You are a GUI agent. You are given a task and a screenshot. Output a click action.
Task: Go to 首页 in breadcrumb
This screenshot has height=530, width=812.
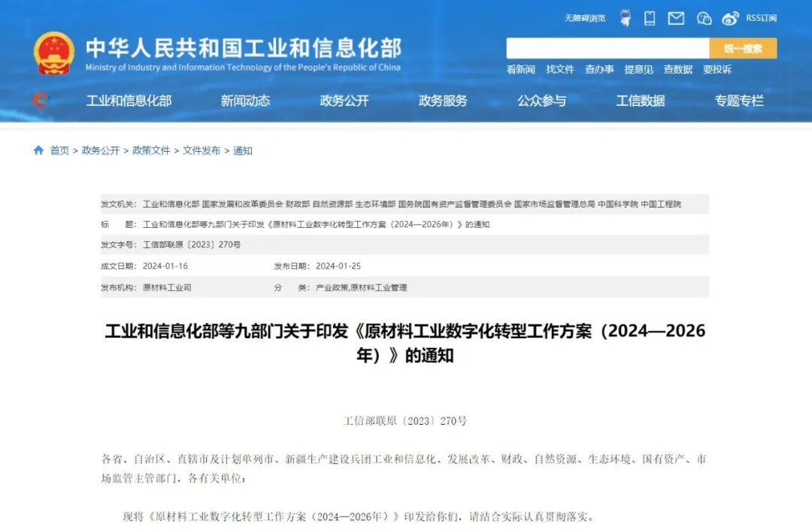click(x=59, y=150)
